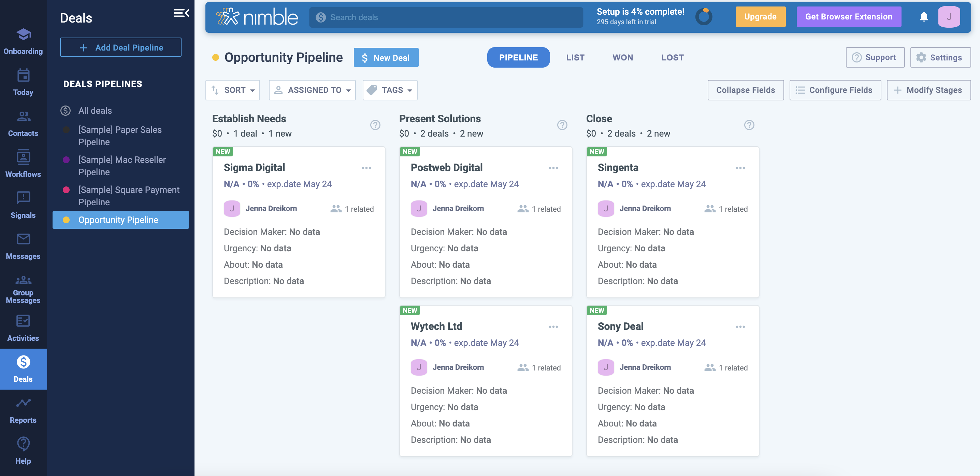This screenshot has width=980, height=476.
Task: Expand the SORT dropdown
Action: click(x=233, y=90)
